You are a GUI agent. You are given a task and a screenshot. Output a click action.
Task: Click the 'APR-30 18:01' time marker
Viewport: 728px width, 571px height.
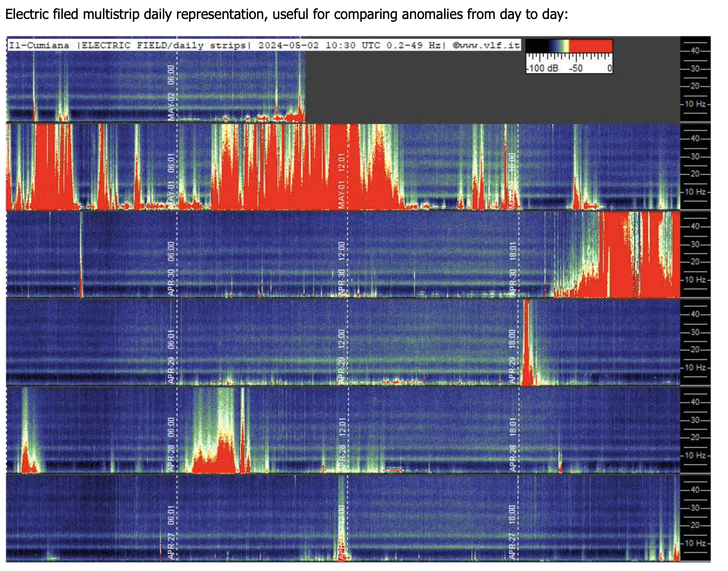[513, 268]
